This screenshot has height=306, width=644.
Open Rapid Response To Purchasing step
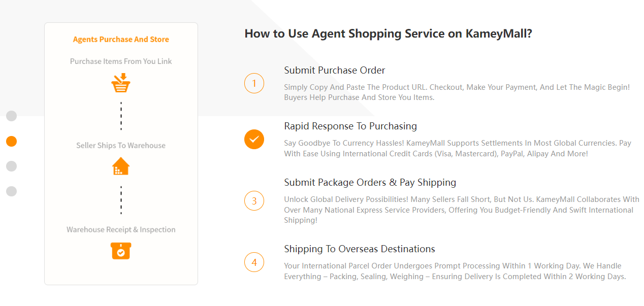[350, 126]
